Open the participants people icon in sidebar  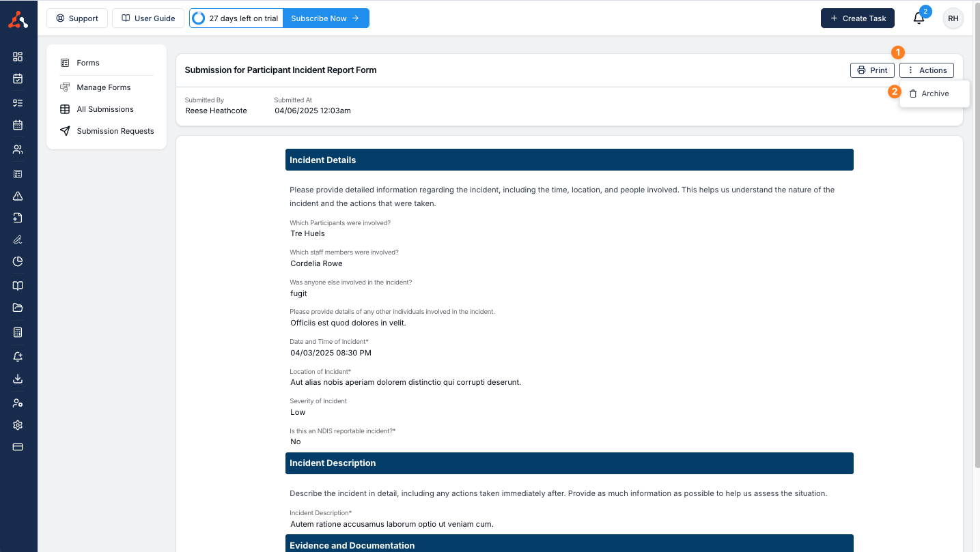18,149
